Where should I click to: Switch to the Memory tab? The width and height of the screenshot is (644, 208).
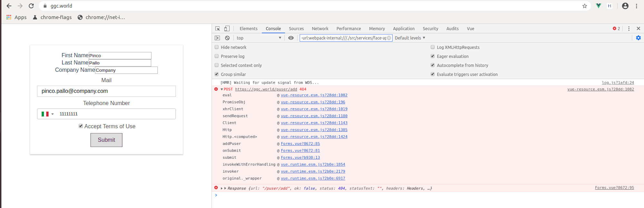tap(377, 29)
